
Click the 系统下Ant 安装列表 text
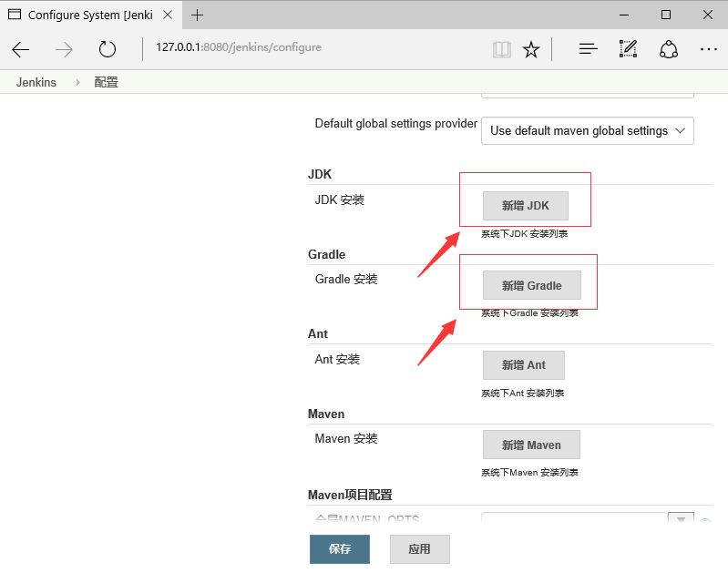point(522,394)
